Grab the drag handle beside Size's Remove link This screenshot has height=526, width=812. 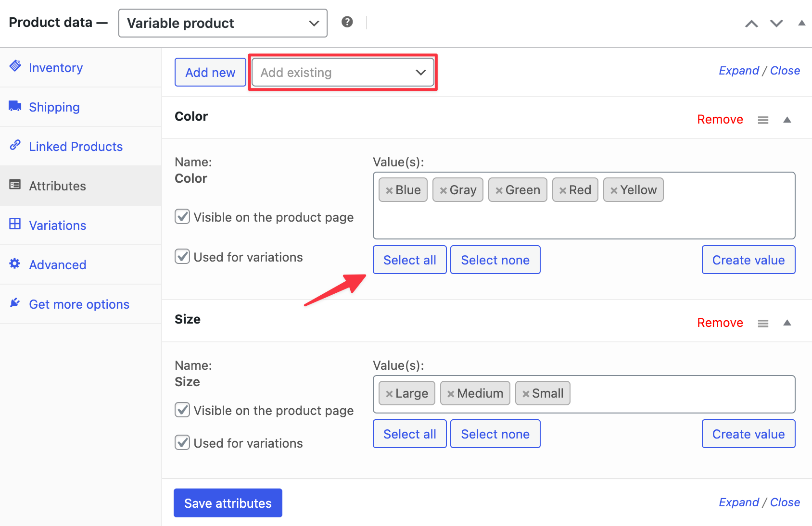click(763, 323)
